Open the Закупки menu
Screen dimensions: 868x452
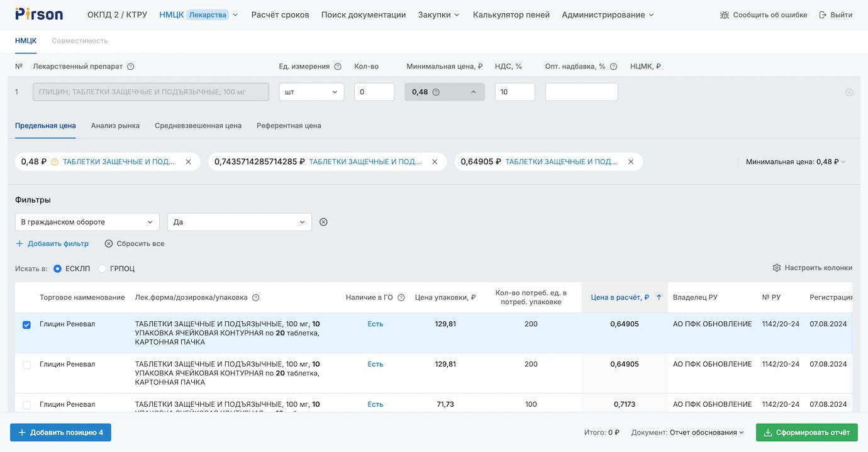pyautogui.click(x=438, y=15)
